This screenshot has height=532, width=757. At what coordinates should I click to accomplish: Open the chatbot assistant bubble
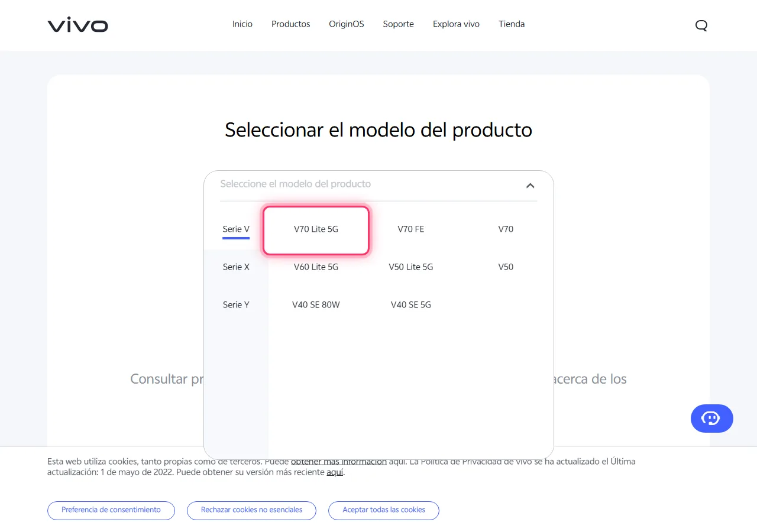click(711, 419)
